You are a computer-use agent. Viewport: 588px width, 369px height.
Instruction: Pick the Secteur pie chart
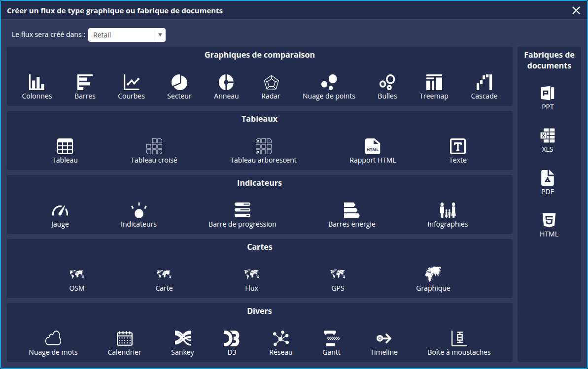179,87
